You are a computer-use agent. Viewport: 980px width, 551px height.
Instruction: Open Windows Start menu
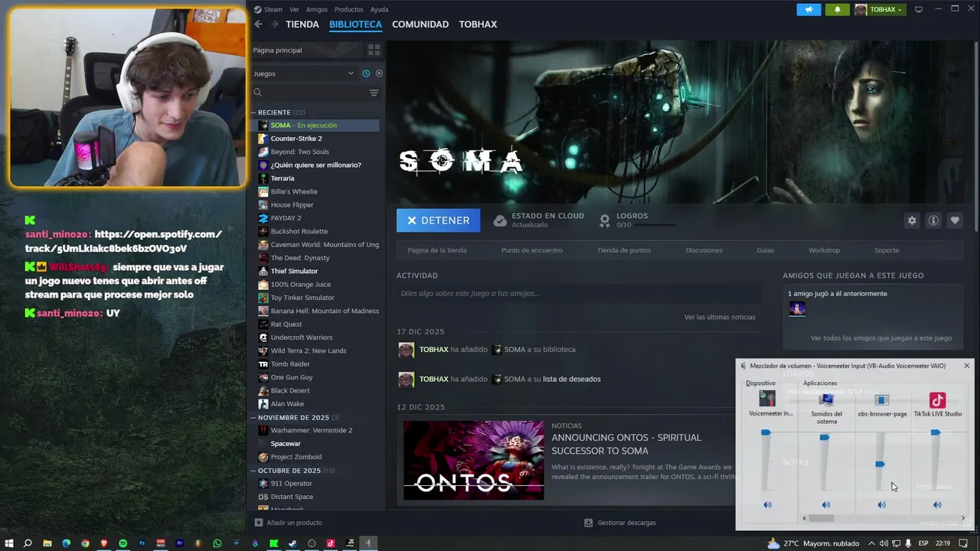9,543
